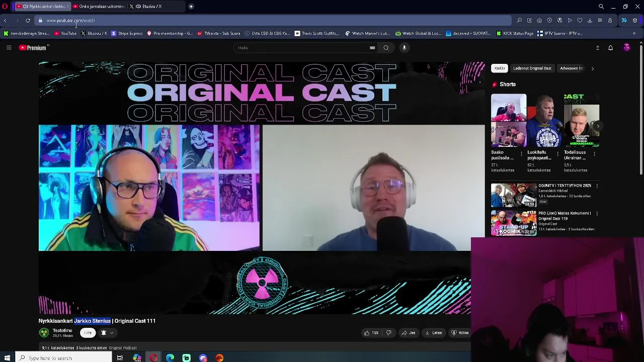Viewport: 644px width, 362px height.
Task: Expand hidden bookmarks with double chevron
Action: pos(634,34)
